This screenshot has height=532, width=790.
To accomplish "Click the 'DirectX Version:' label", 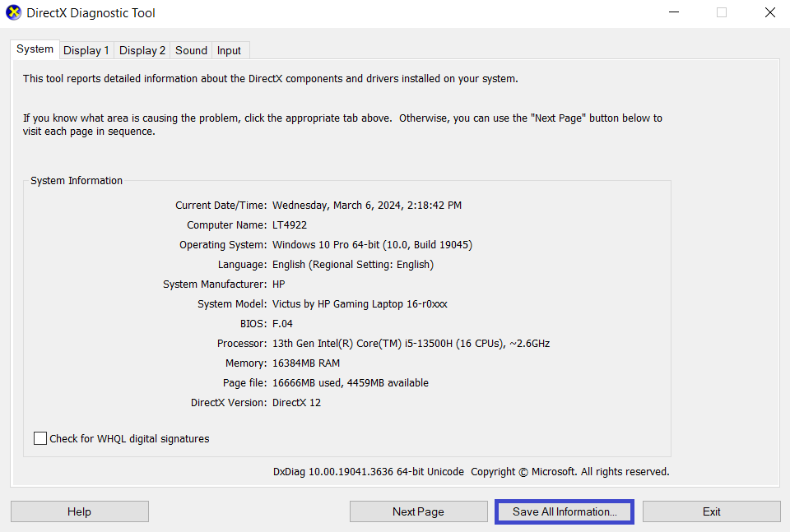I will [x=229, y=403].
